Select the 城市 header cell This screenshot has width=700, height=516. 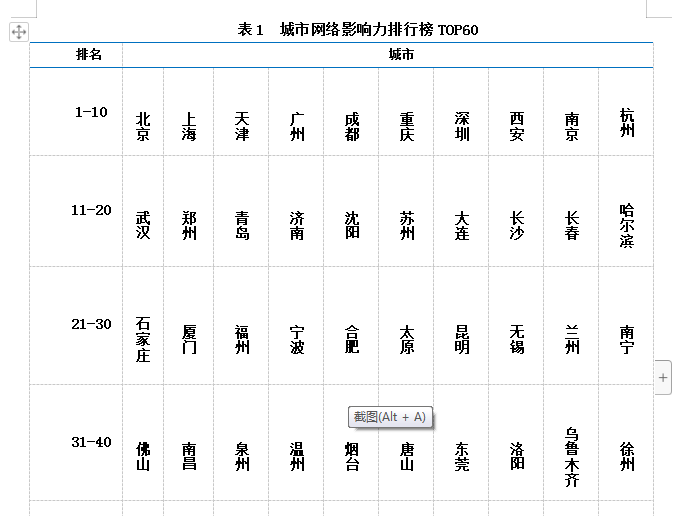[x=401, y=55]
